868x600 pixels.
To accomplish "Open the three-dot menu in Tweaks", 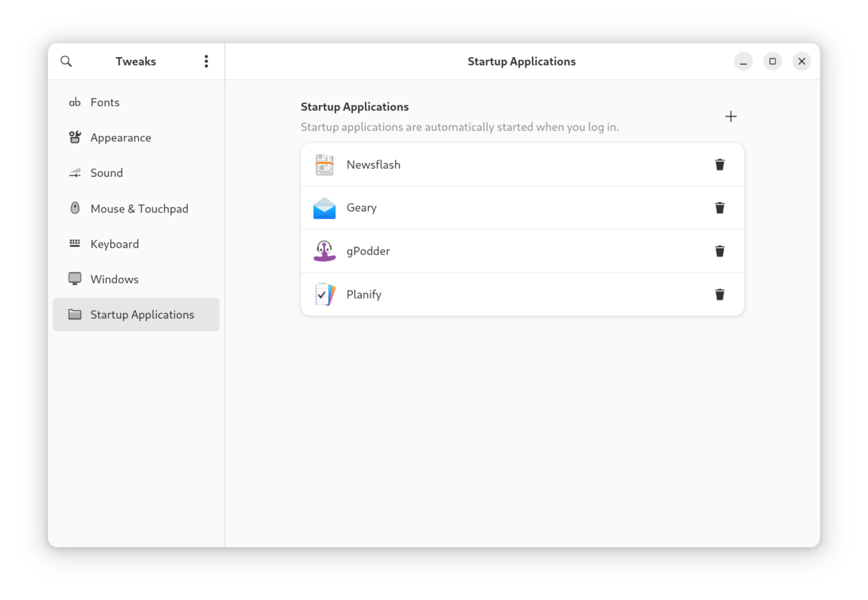I will 206,61.
